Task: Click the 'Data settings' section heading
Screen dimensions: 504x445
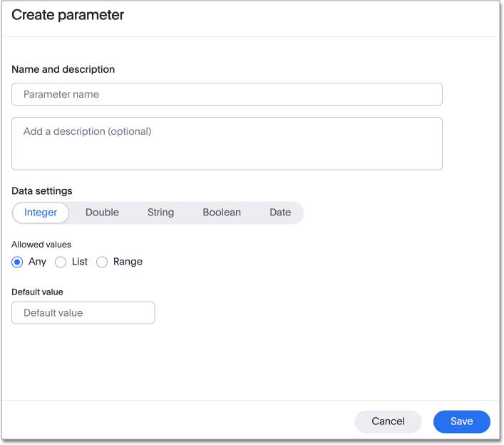Action: pyautogui.click(x=41, y=190)
